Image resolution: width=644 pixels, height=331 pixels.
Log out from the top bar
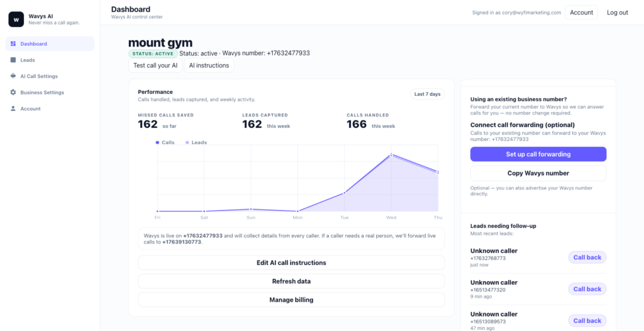pyautogui.click(x=617, y=13)
